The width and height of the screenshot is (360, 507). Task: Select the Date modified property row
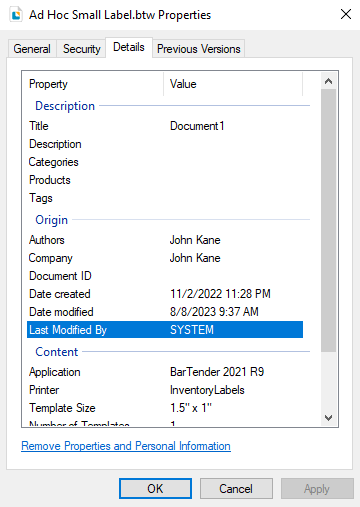coord(165,312)
